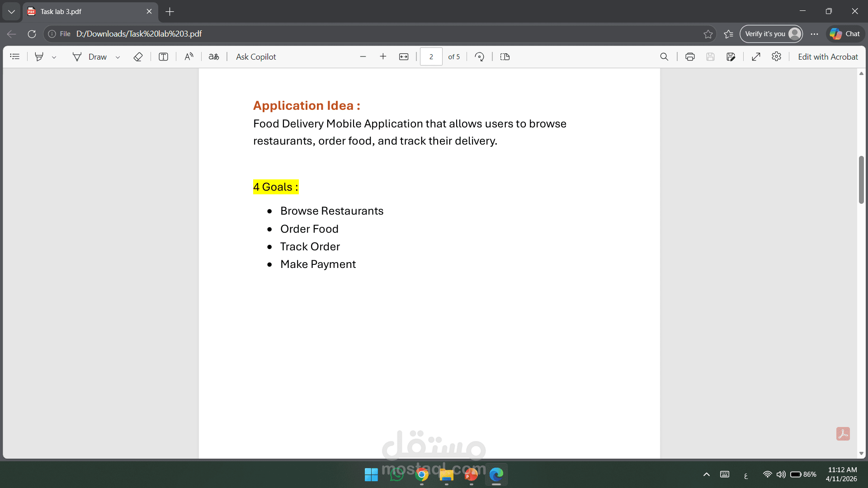Click Edit with Acrobat

click(827, 57)
